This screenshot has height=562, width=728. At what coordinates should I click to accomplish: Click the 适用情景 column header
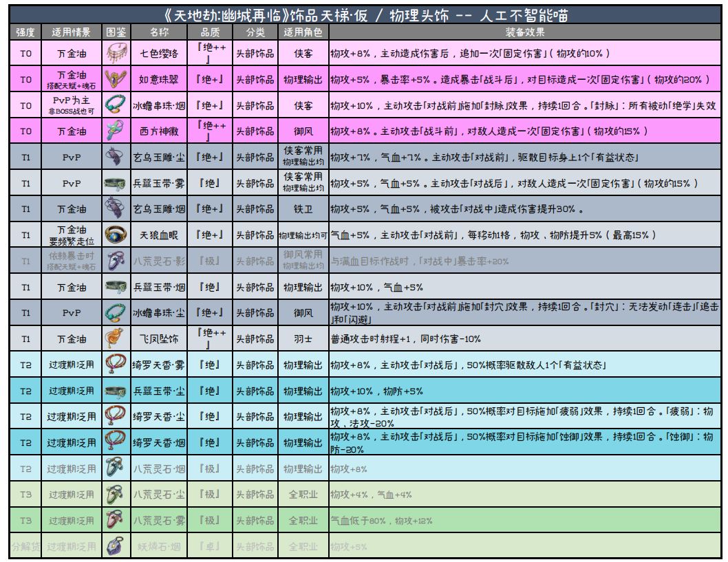71,32
